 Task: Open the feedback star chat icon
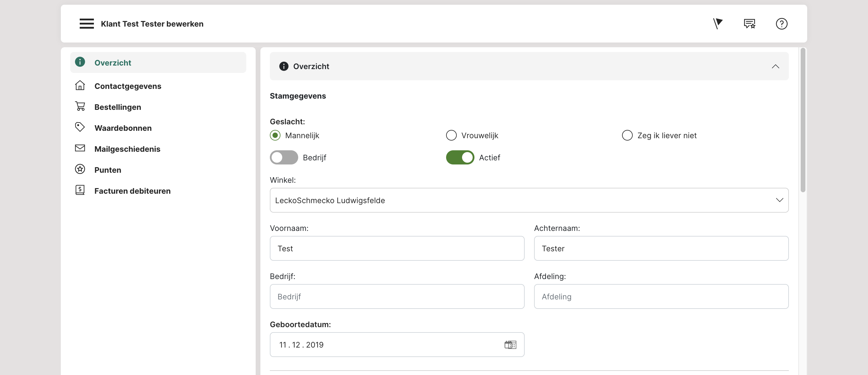(x=749, y=24)
